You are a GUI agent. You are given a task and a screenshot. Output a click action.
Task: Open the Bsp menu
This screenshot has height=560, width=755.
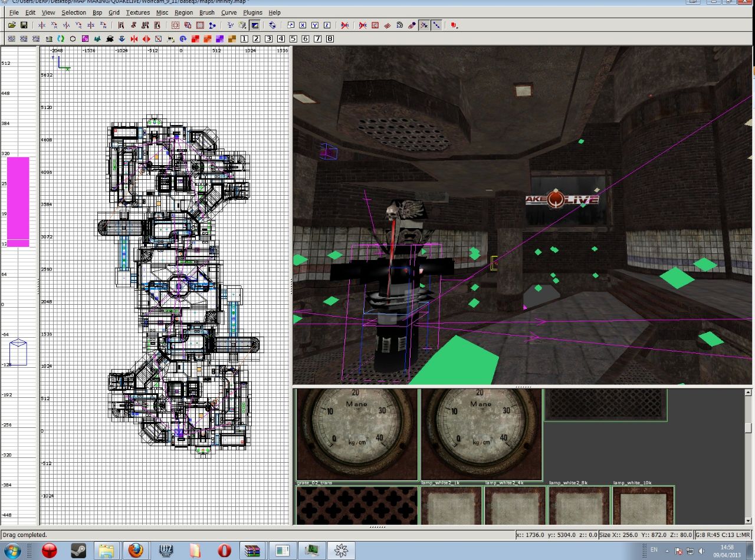coord(97,12)
